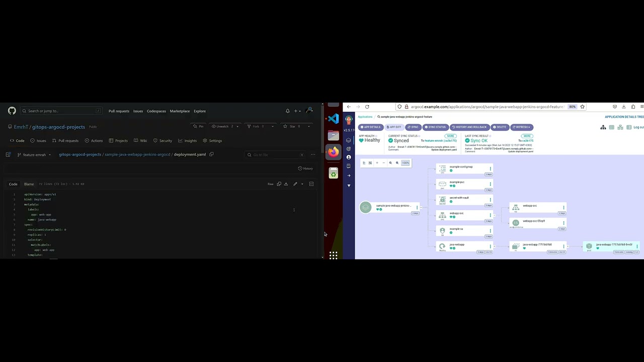Open the Trash in the dock
Viewport: 644px width, 362px height.
[x=333, y=174]
